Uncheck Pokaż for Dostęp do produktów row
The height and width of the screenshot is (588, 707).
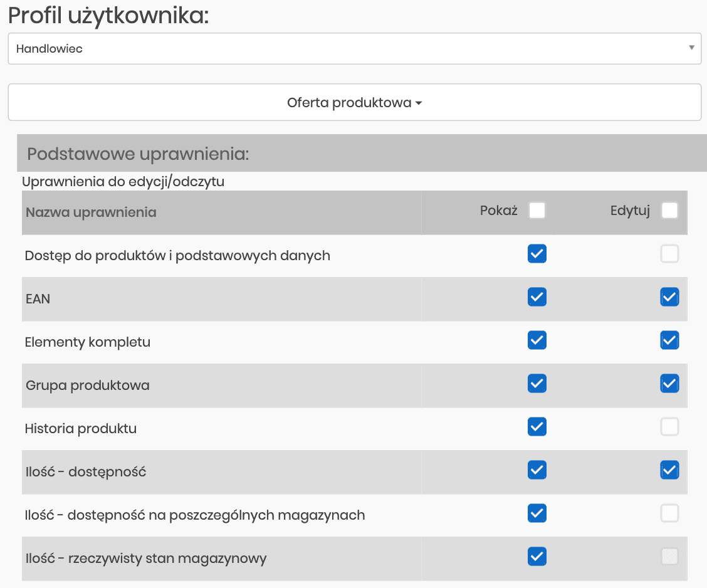tap(537, 253)
